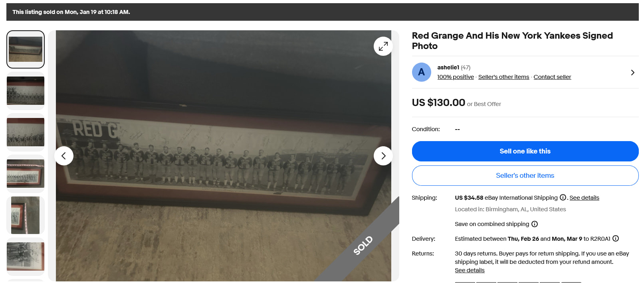Click the Sell one like this button
644x283 pixels.
[525, 151]
